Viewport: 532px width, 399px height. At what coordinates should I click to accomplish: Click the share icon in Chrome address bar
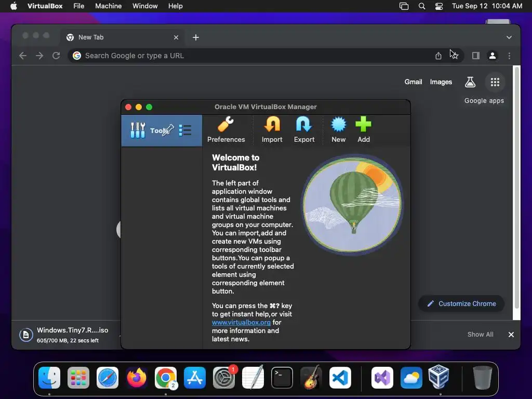point(438,56)
